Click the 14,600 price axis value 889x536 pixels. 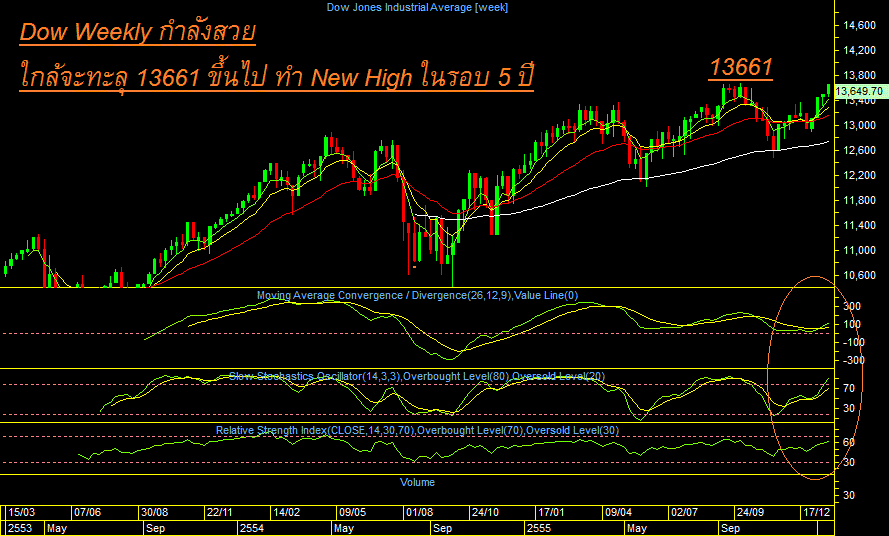click(860, 26)
